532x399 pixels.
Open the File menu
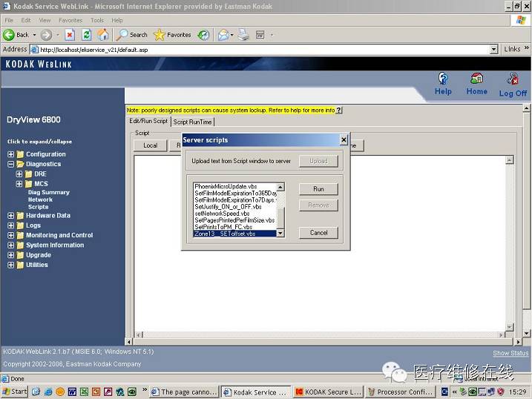point(9,20)
